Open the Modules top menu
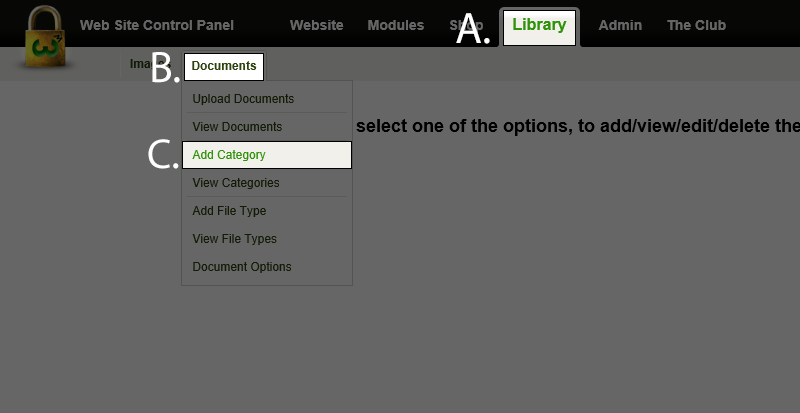The width and height of the screenshot is (800, 413). coord(395,25)
